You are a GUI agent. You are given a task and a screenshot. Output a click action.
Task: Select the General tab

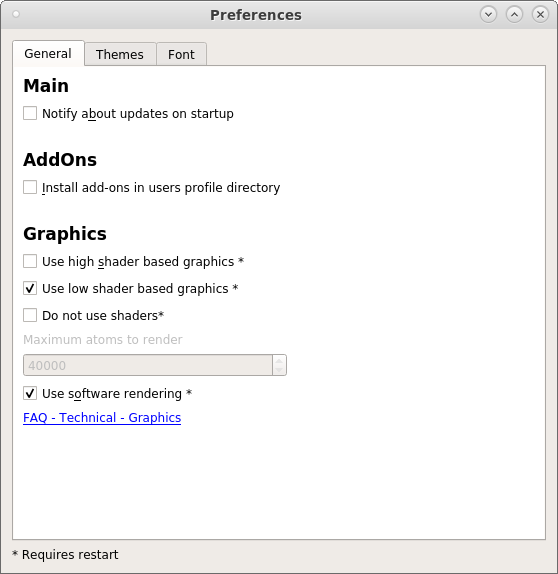[48, 53]
